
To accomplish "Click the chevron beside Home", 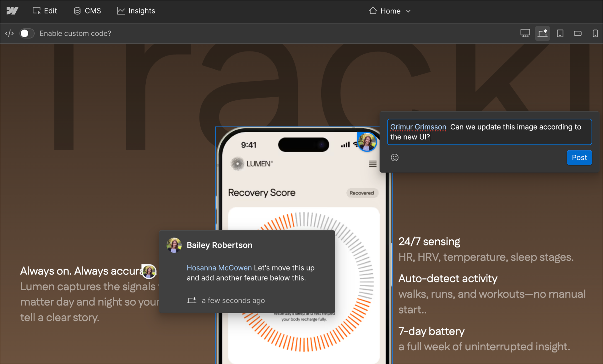I will pyautogui.click(x=408, y=11).
